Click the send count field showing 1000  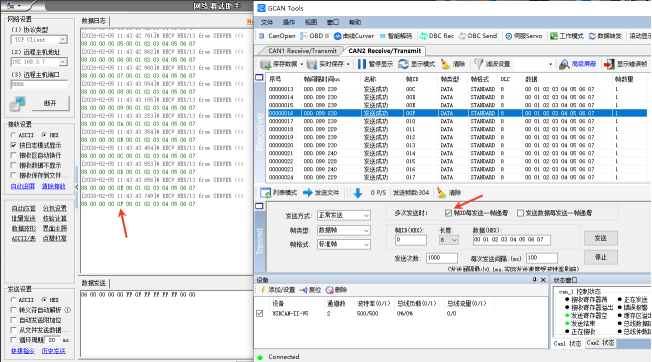442,258
